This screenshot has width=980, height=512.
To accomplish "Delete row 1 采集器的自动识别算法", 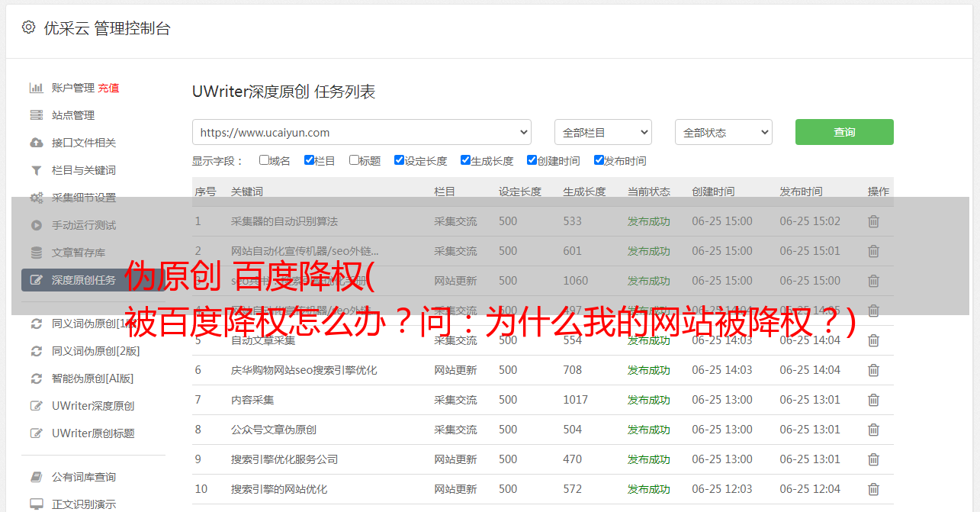I will pyautogui.click(x=873, y=221).
